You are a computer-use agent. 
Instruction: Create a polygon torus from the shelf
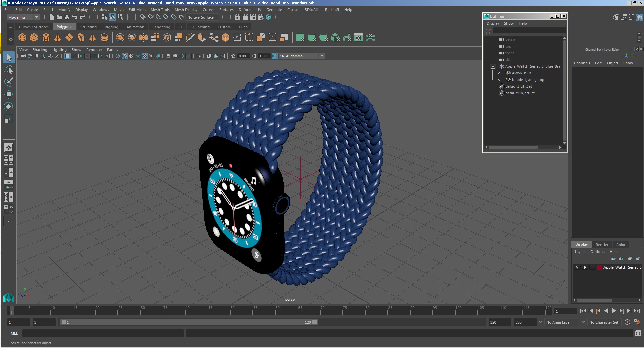81,38
